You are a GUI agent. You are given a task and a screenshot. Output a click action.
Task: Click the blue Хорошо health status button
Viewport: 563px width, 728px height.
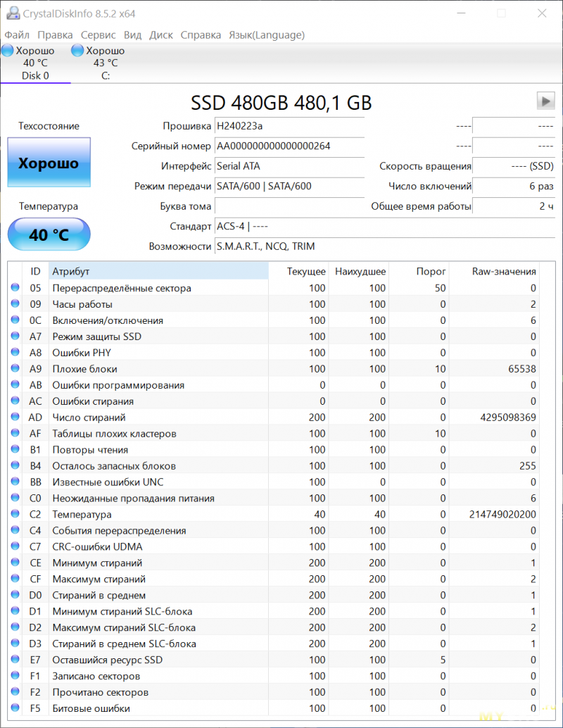pyautogui.click(x=49, y=163)
